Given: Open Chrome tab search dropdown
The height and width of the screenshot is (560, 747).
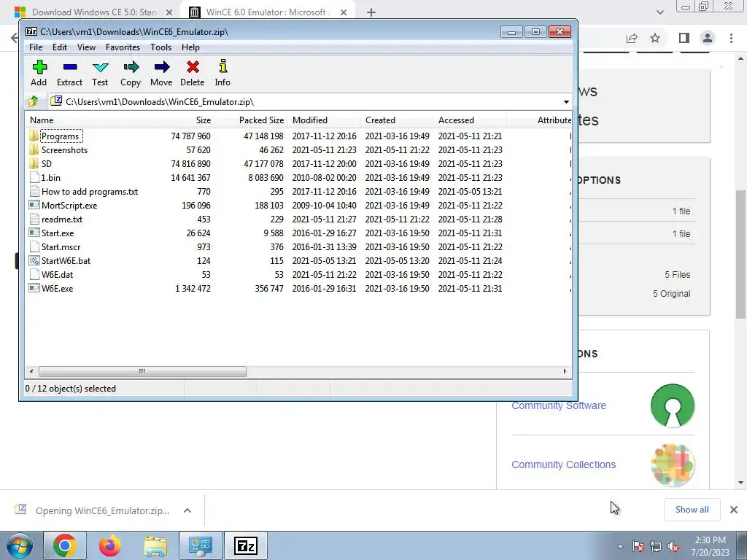Looking at the screenshot, I should [659, 12].
